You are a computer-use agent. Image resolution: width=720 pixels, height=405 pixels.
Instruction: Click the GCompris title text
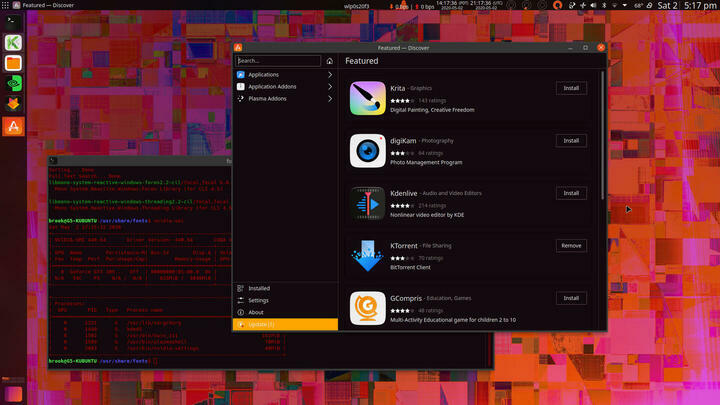pyautogui.click(x=406, y=298)
